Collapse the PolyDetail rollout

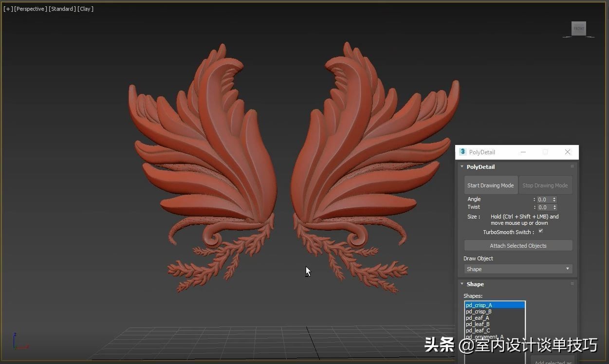point(462,167)
